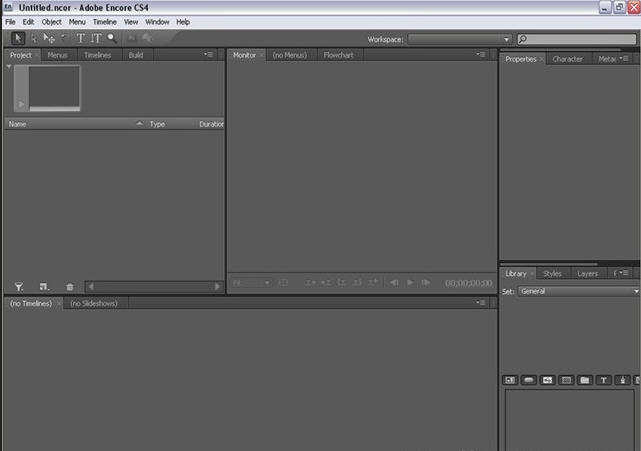Click the Preview toolbar icon
This screenshot has height=451, width=641.
tap(147, 38)
